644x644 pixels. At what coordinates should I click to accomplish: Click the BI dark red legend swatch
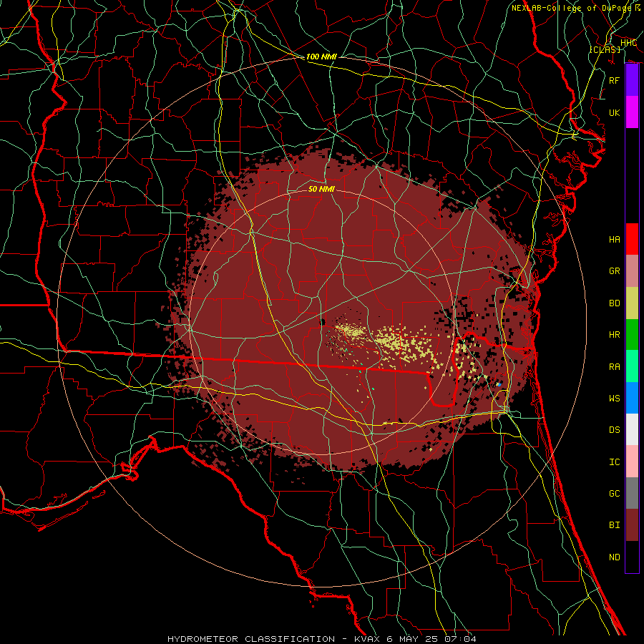[632, 525]
